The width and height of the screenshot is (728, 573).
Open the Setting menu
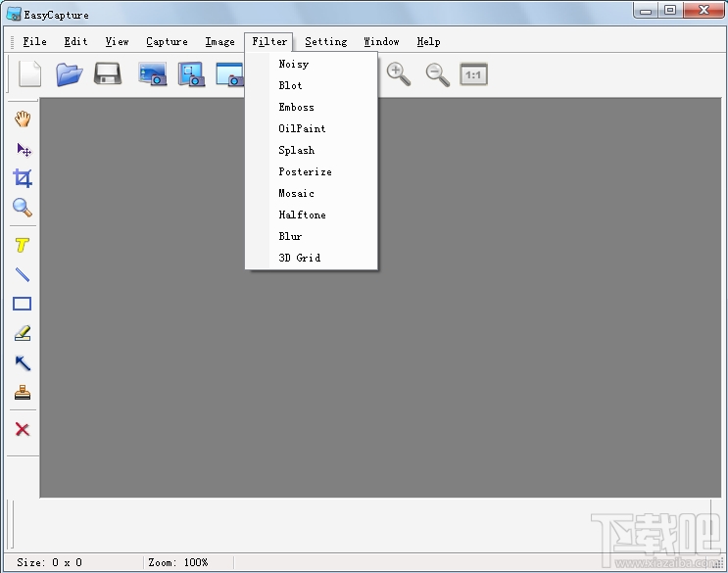coord(326,42)
